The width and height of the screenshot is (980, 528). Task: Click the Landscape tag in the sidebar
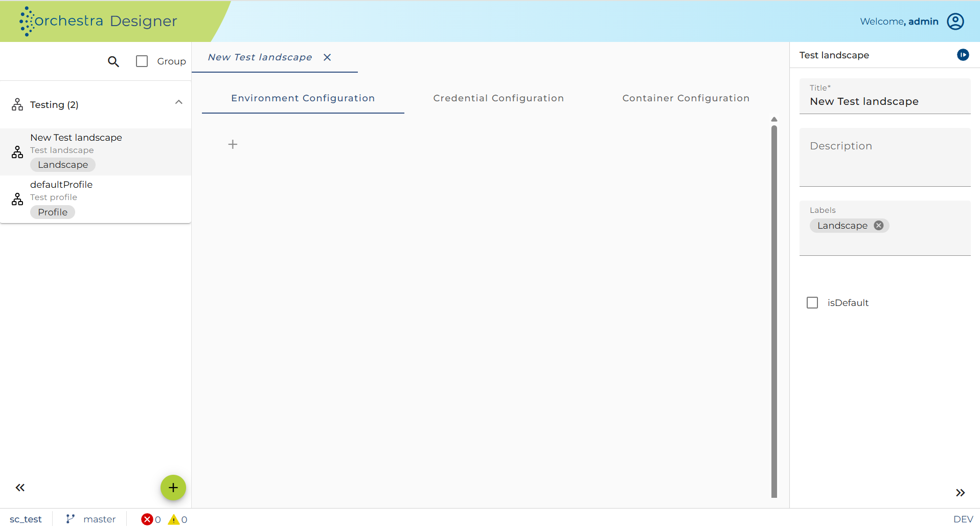click(63, 165)
